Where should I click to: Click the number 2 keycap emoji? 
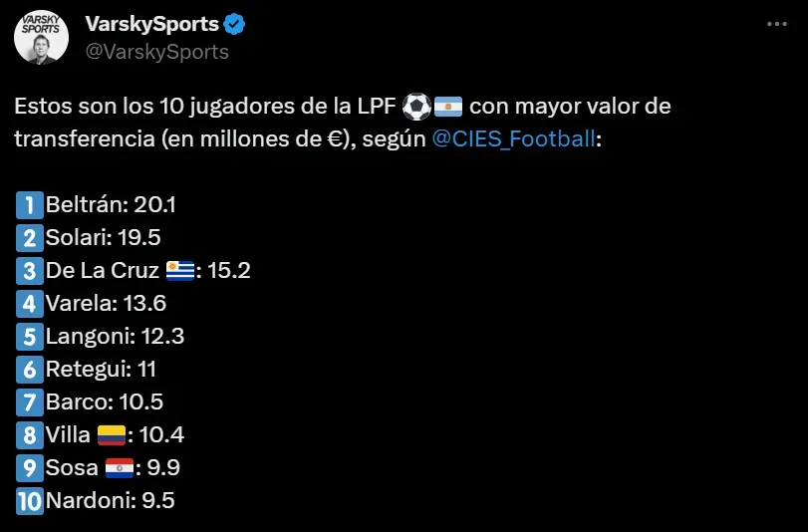click(x=30, y=237)
